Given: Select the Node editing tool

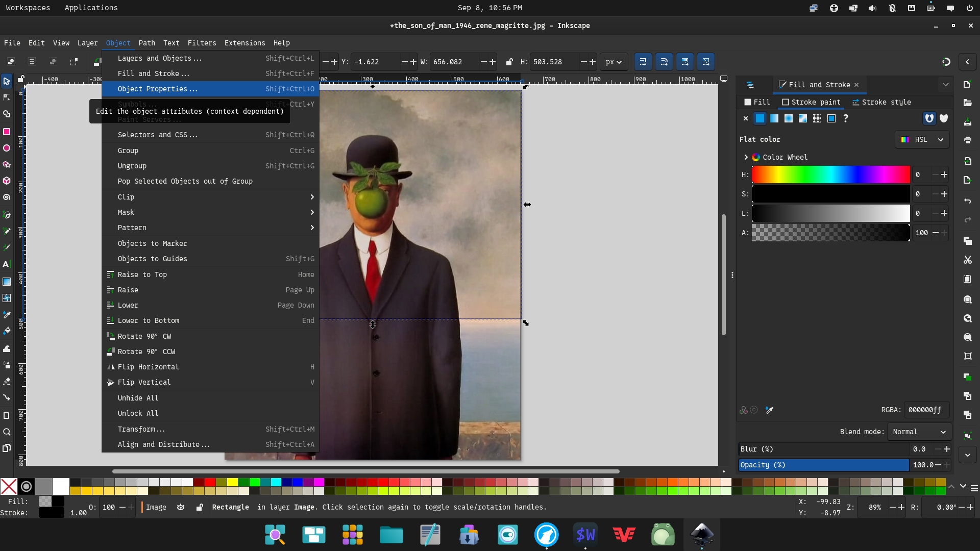Looking at the screenshot, I should 7,97.
